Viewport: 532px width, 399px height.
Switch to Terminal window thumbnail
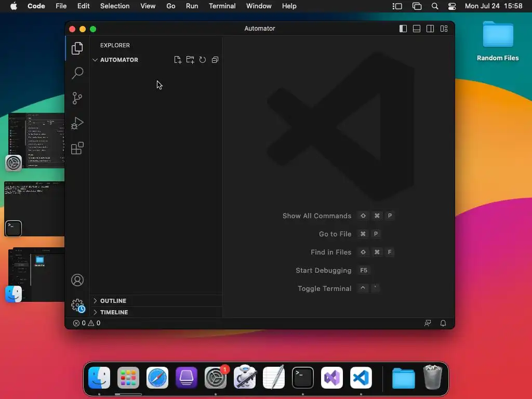click(34, 209)
